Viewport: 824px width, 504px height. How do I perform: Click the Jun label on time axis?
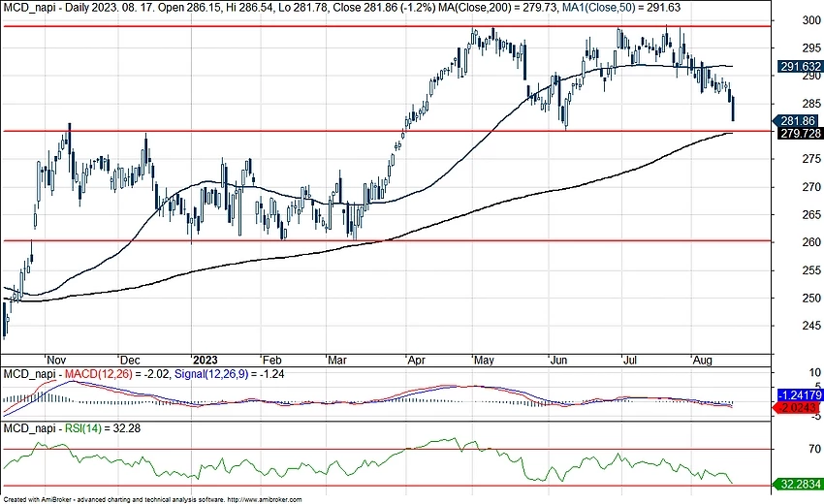558,361
